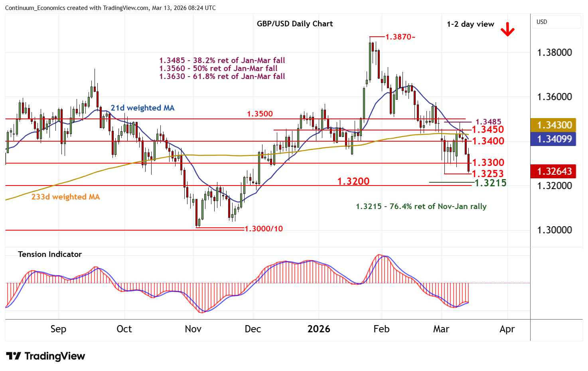Click the Nov label on time axis
588x371 pixels.
[193, 329]
